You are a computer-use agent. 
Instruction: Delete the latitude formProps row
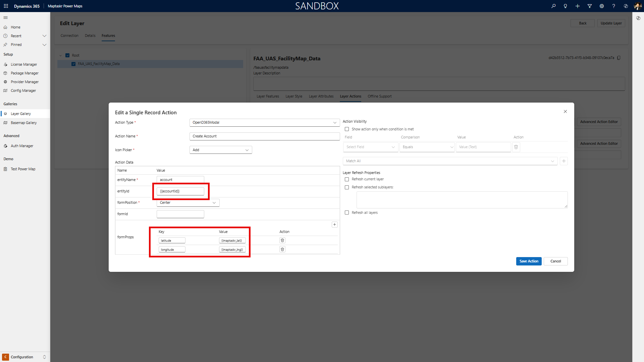282,240
